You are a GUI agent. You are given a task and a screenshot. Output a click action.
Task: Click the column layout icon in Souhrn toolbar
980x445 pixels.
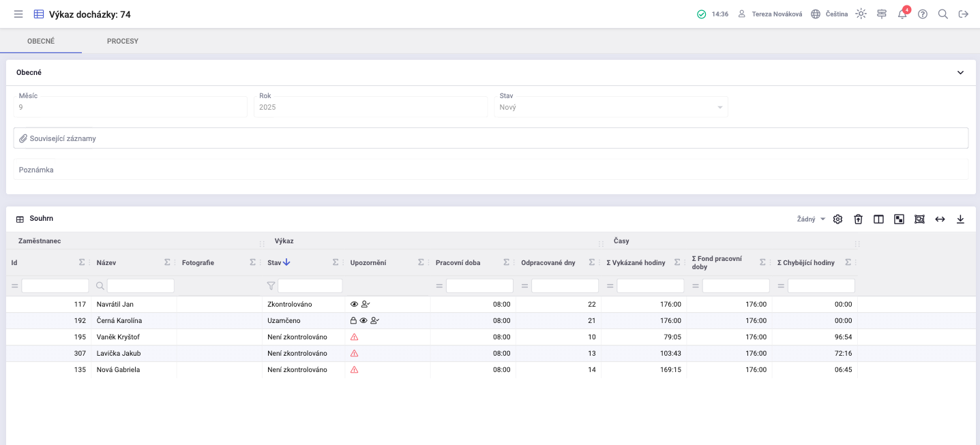(x=879, y=219)
